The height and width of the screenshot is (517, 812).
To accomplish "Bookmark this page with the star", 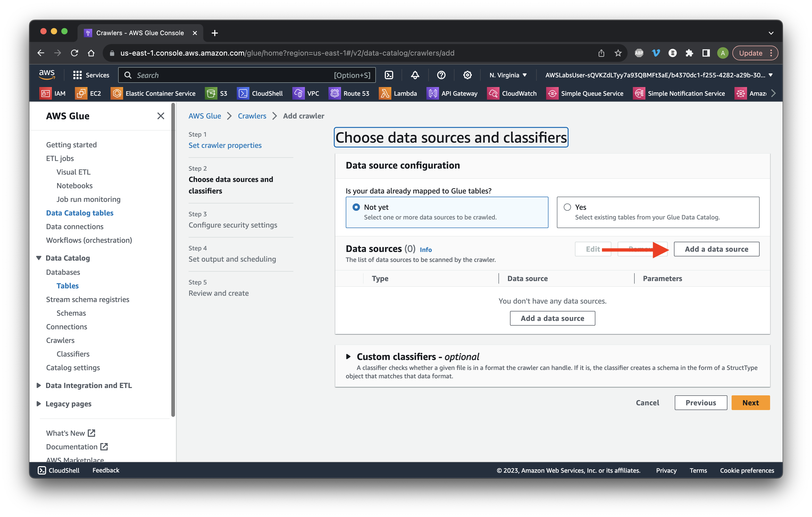I will (618, 53).
